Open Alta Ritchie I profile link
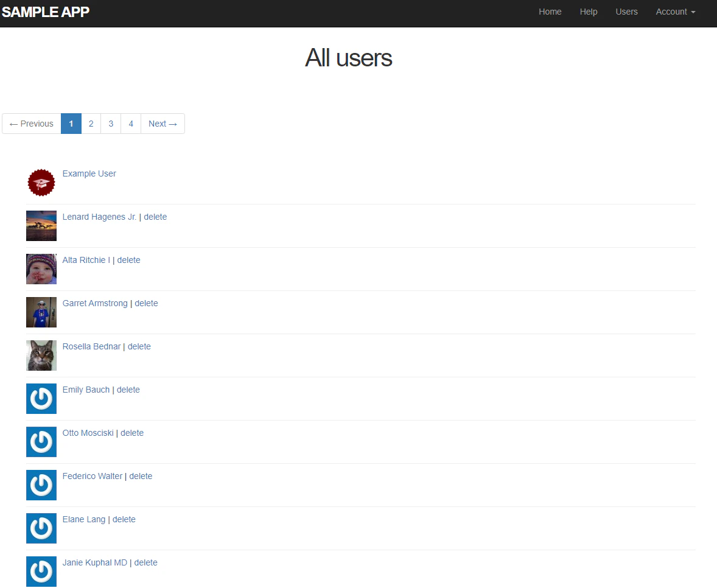717x588 pixels. point(86,260)
